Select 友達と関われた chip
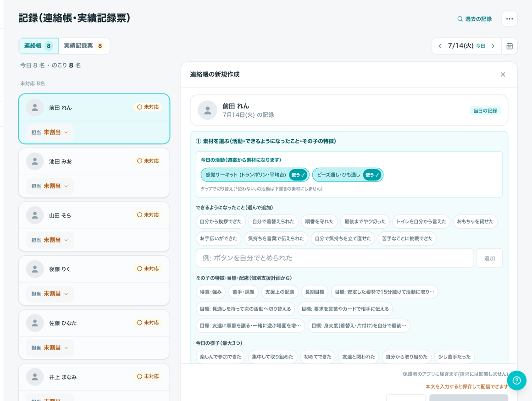This screenshot has height=401, width=532. (359, 357)
